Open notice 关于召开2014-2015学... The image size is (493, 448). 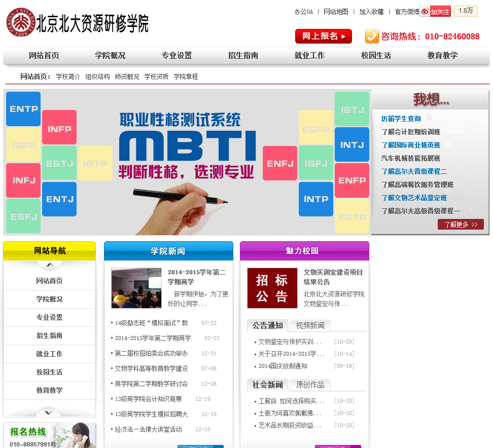coord(291,354)
